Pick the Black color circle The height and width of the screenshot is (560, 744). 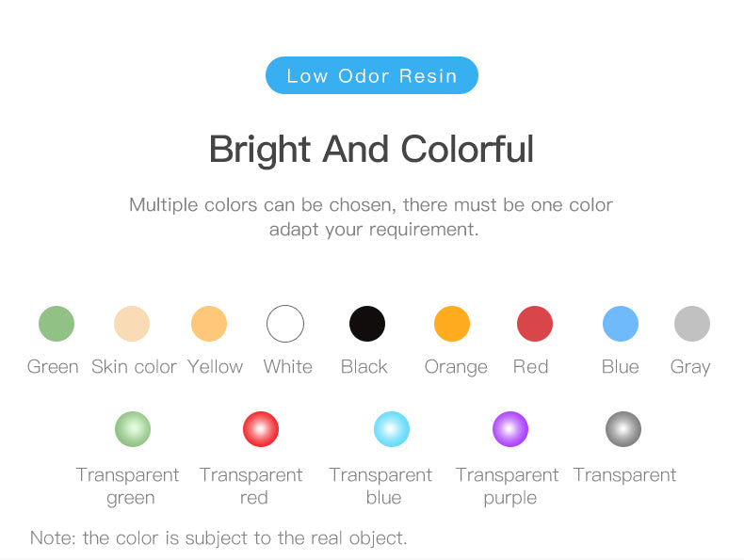[367, 324]
